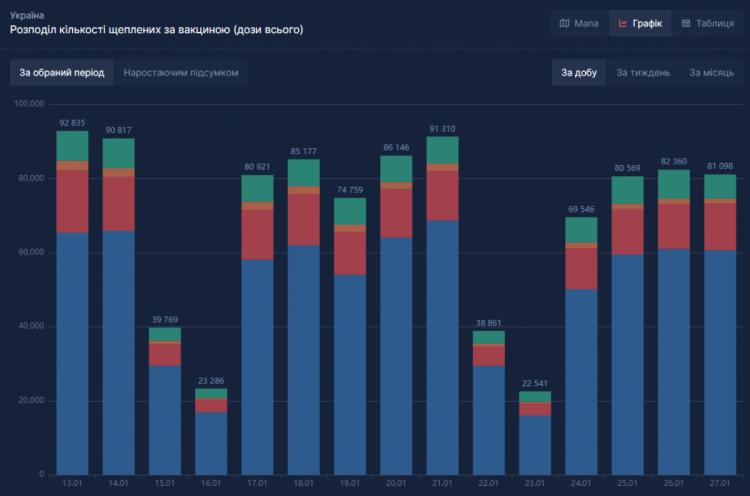The width and height of the screenshot is (750, 496).
Task: Group data by За тиждень
Action: (x=643, y=73)
